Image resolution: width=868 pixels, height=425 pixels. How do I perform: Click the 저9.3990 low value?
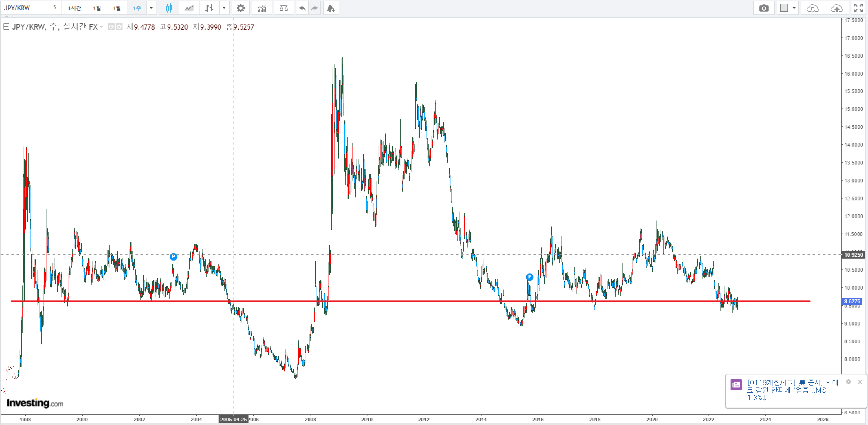point(207,27)
